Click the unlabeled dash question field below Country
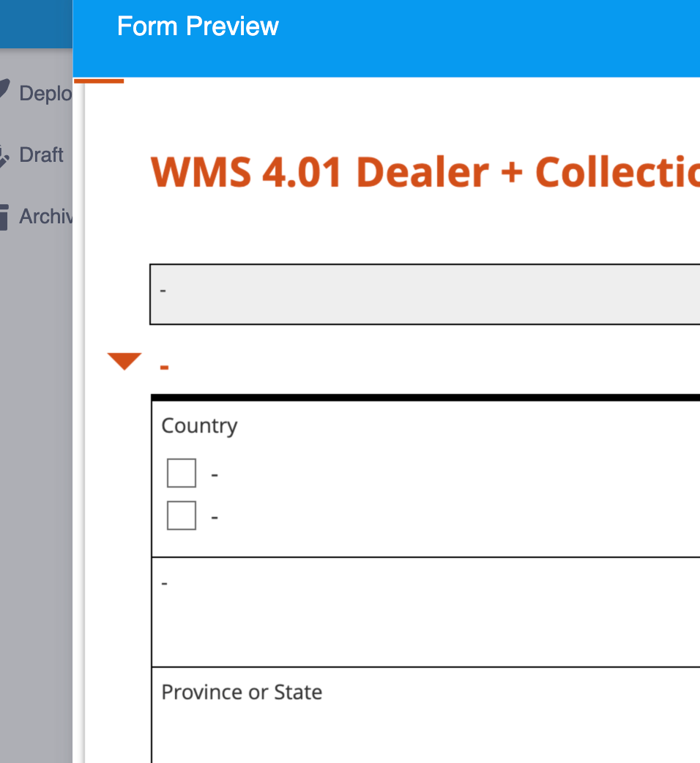Viewport: 700px width, 763px height. [425, 612]
